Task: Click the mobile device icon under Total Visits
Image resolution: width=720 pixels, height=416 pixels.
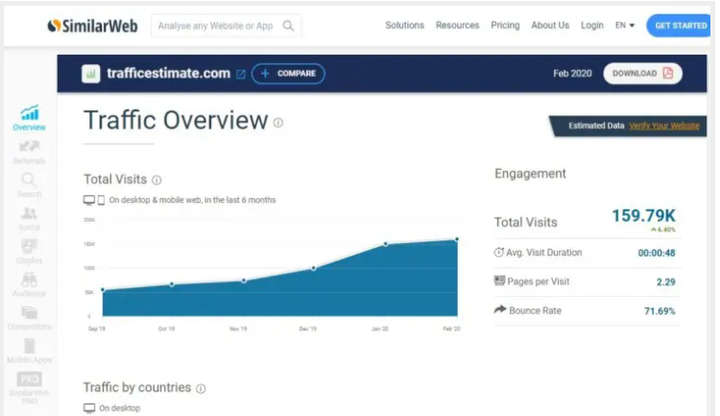Action: pos(101,200)
